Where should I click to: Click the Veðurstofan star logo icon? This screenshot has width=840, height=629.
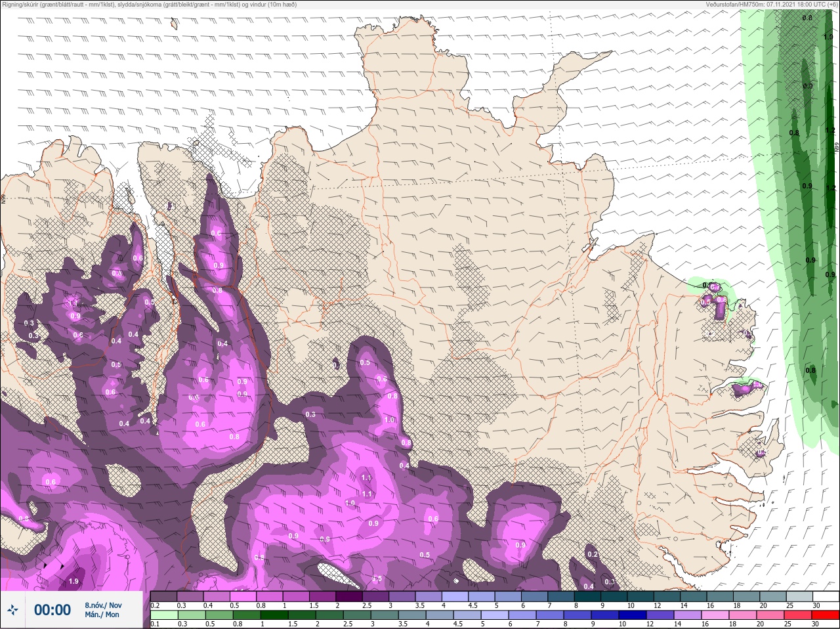tap(12, 610)
